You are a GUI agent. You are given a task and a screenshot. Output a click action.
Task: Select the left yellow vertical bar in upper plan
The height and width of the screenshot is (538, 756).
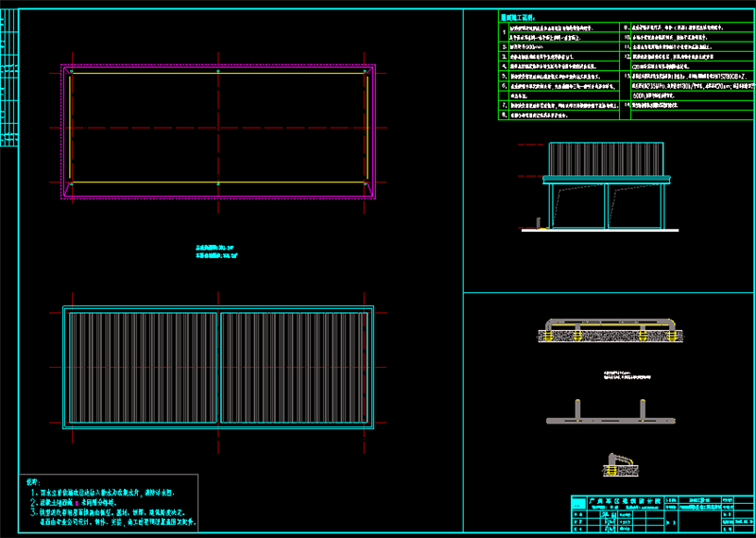tap(69, 127)
